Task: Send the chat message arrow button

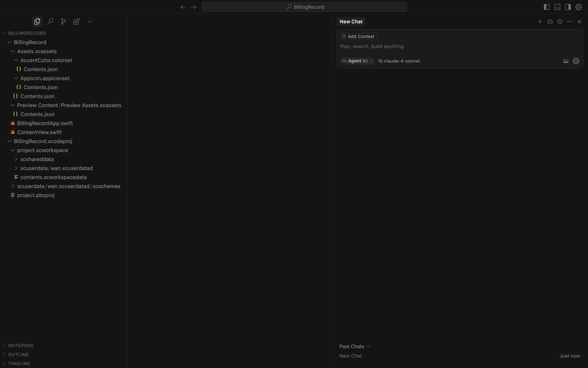Action: tap(576, 61)
